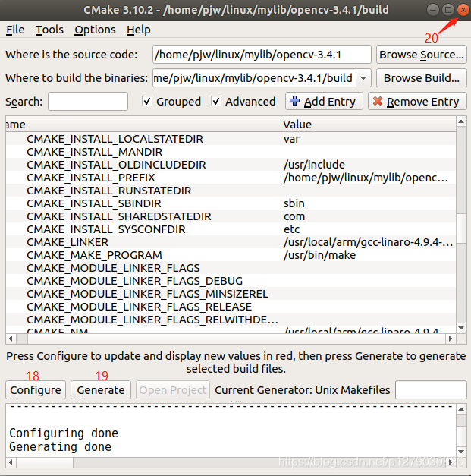Click the variable list scroll-up arrow
471x476 pixels.
tap(461, 121)
